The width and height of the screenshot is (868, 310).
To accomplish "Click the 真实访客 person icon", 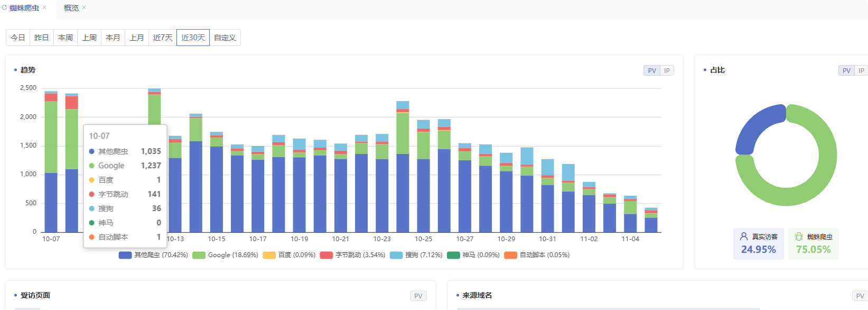I will click(x=744, y=236).
